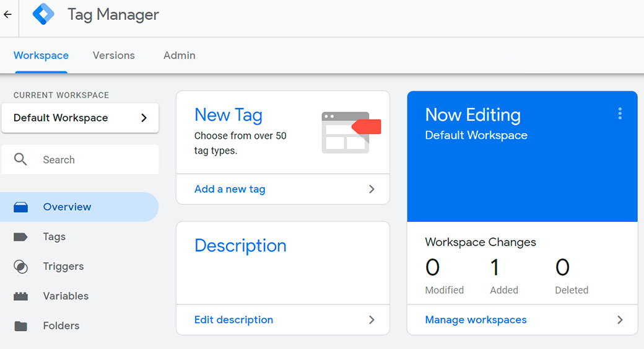Open the three-dot menu on Now Editing card
The height and width of the screenshot is (349, 644).
tap(619, 113)
